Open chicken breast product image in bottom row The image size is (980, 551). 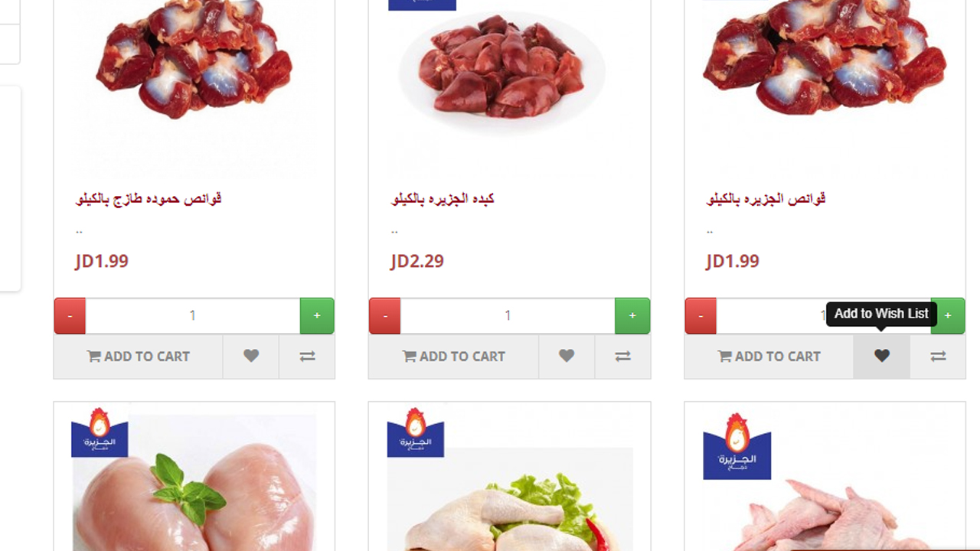click(194, 482)
